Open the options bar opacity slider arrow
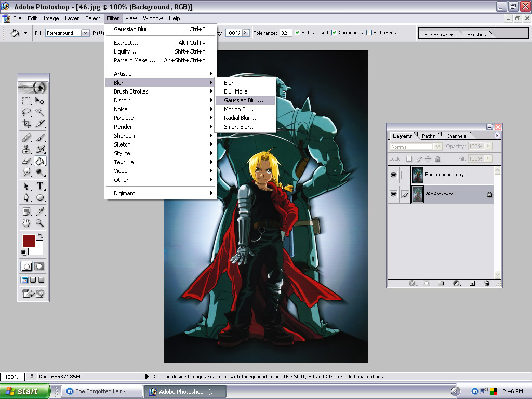 click(246, 33)
